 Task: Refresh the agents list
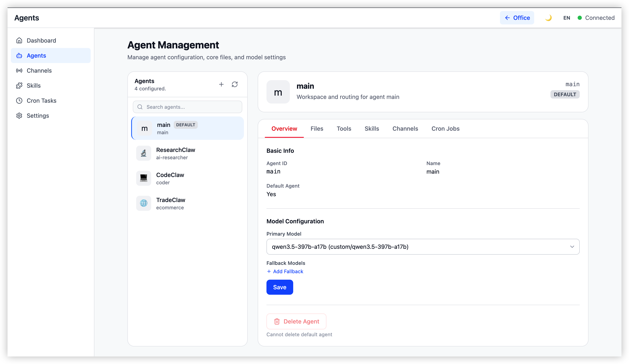point(235,84)
